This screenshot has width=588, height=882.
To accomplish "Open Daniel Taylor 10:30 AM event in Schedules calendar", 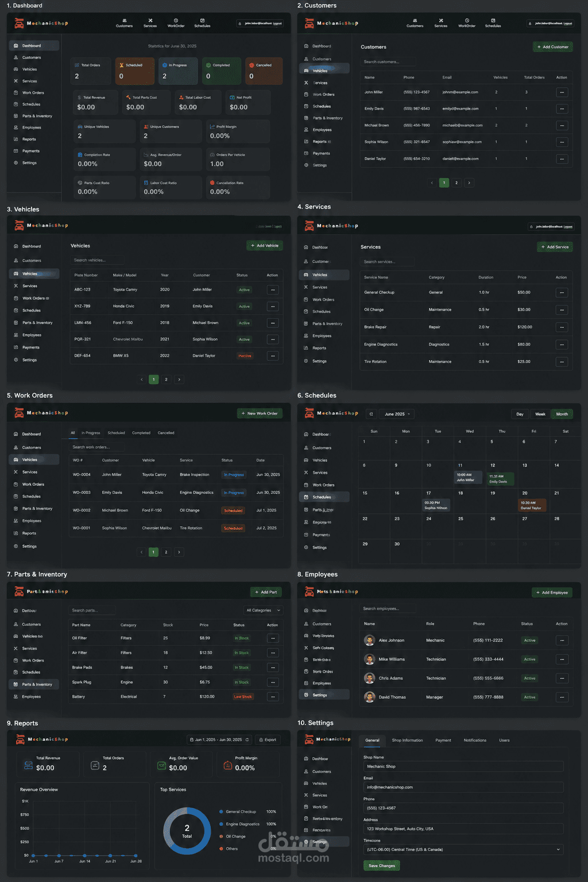I will (x=531, y=505).
